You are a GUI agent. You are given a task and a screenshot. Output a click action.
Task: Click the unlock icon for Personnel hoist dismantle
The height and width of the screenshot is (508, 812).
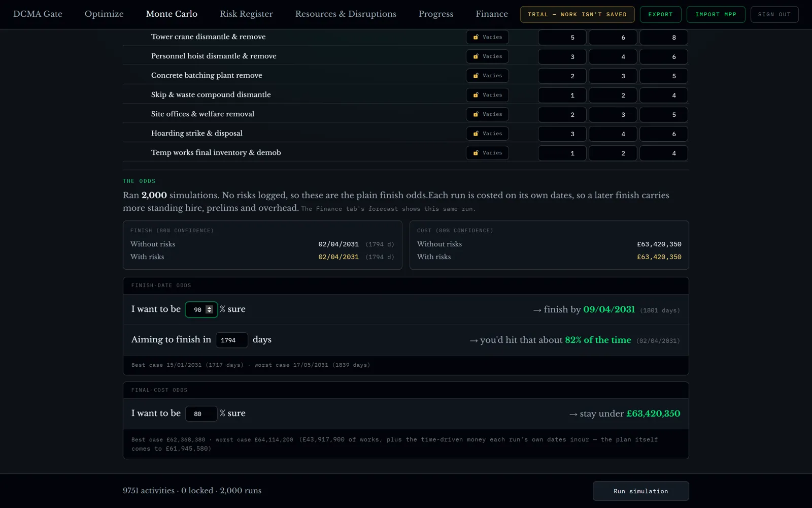point(476,56)
